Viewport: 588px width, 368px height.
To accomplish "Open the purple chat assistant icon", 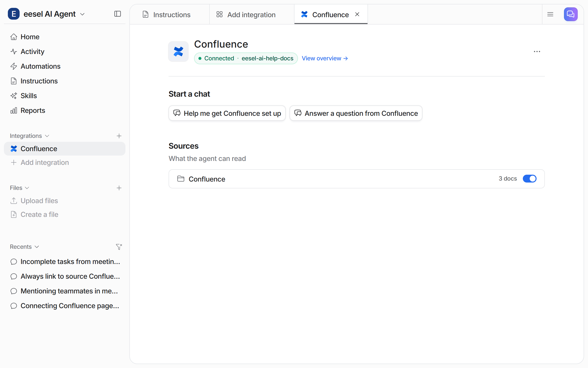I will (571, 14).
